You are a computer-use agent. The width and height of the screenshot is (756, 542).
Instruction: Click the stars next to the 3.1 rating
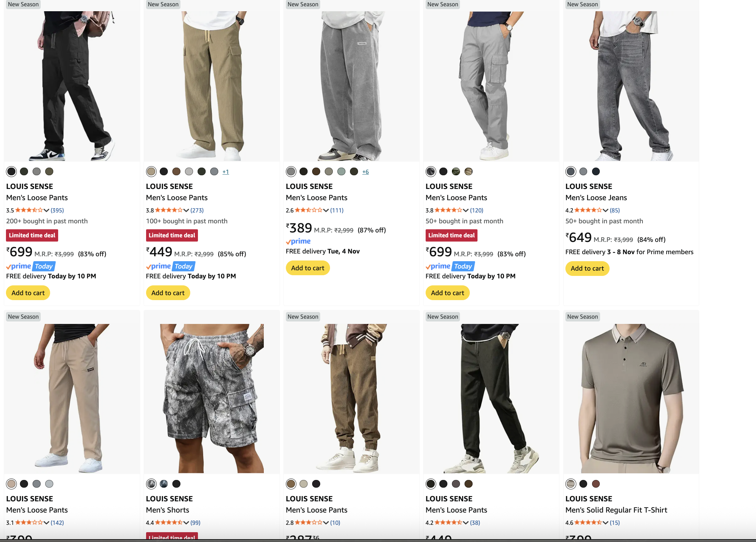29,522
